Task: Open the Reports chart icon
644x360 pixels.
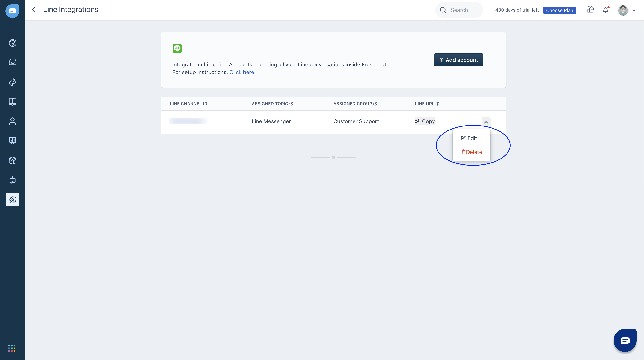Action: point(12,140)
